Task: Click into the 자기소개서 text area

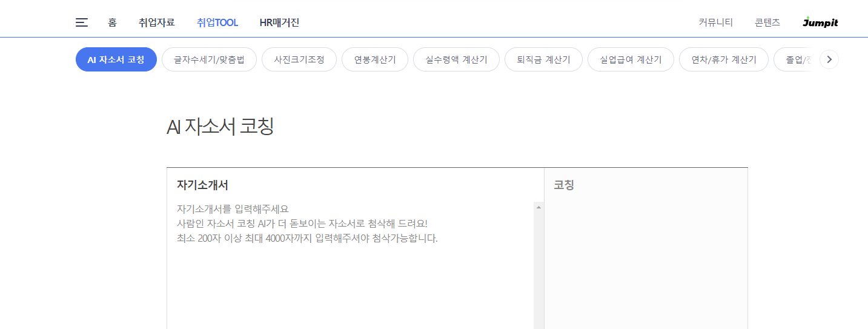Action: [x=355, y=265]
